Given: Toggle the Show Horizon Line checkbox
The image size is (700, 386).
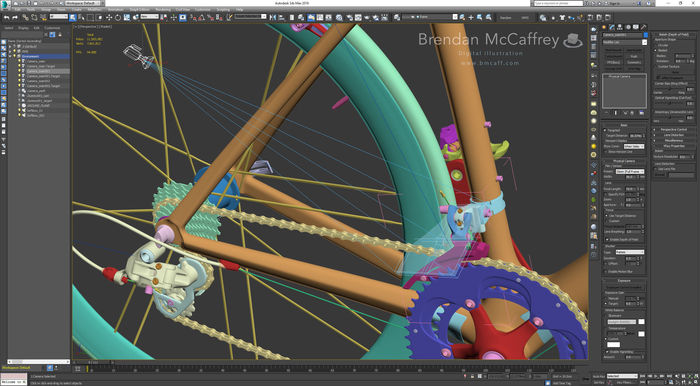Looking at the screenshot, I should [606, 152].
